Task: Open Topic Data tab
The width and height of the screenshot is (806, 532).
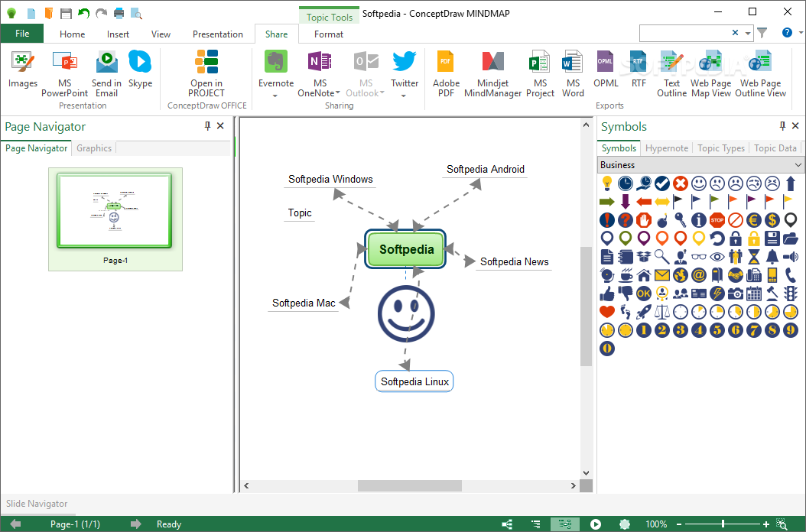Action: click(x=775, y=148)
